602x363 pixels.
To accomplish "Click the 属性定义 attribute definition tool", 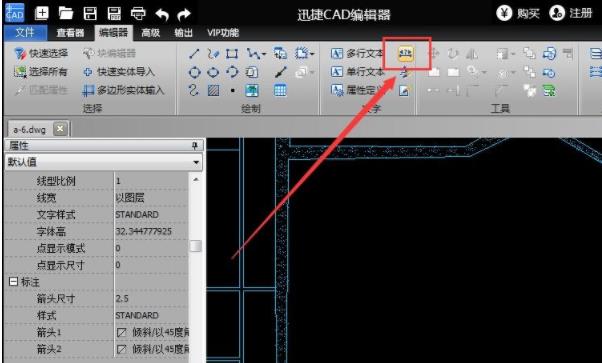I will (x=357, y=91).
